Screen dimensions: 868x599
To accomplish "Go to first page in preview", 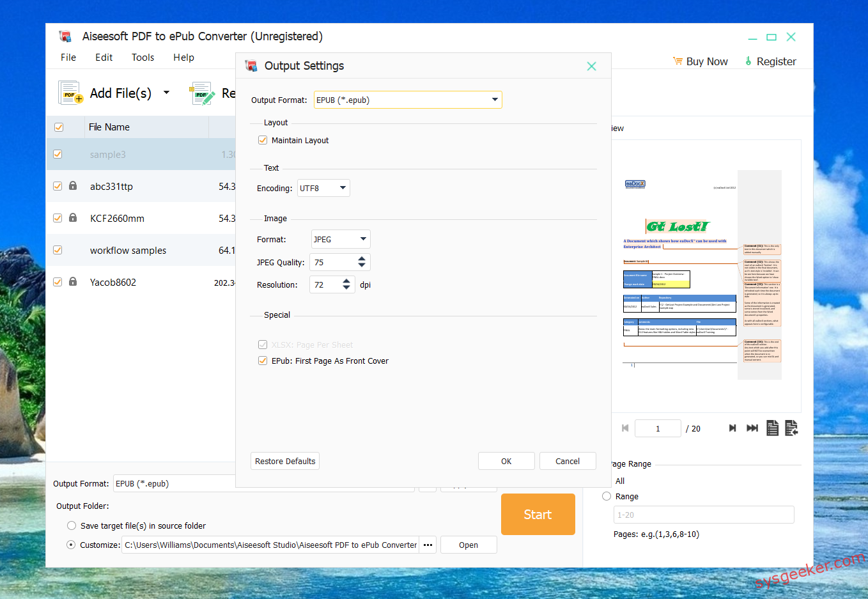I will [625, 428].
